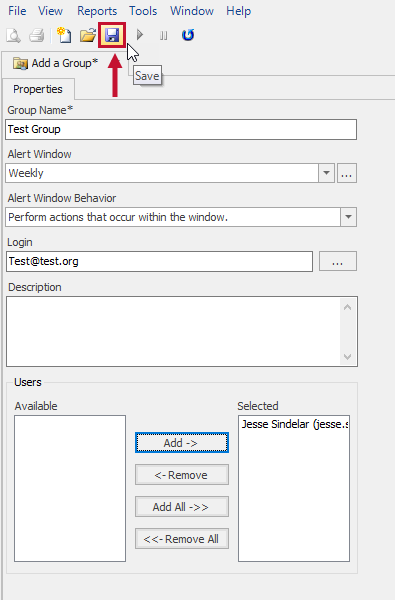The width and height of the screenshot is (395, 600).
Task: Click the Available users list box
Action: [x=70, y=489]
